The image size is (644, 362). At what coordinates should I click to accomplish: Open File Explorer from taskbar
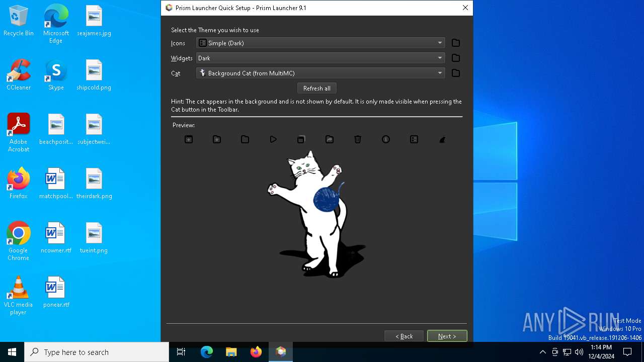coord(231,352)
